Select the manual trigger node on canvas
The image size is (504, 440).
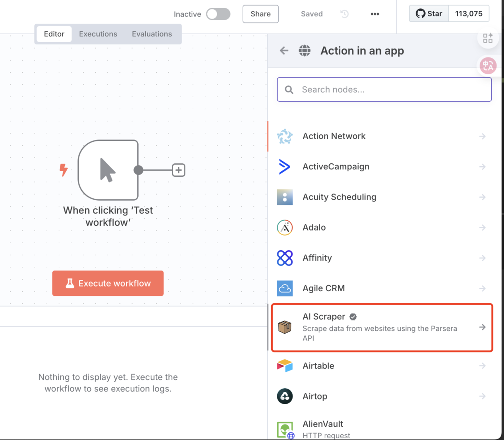tap(108, 170)
